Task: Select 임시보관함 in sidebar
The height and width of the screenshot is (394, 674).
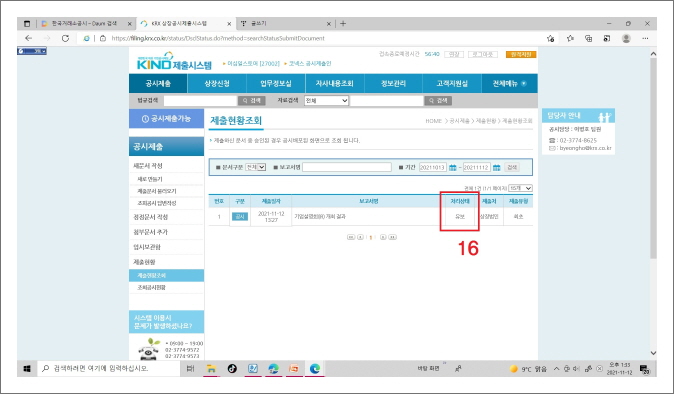Action: [147, 247]
